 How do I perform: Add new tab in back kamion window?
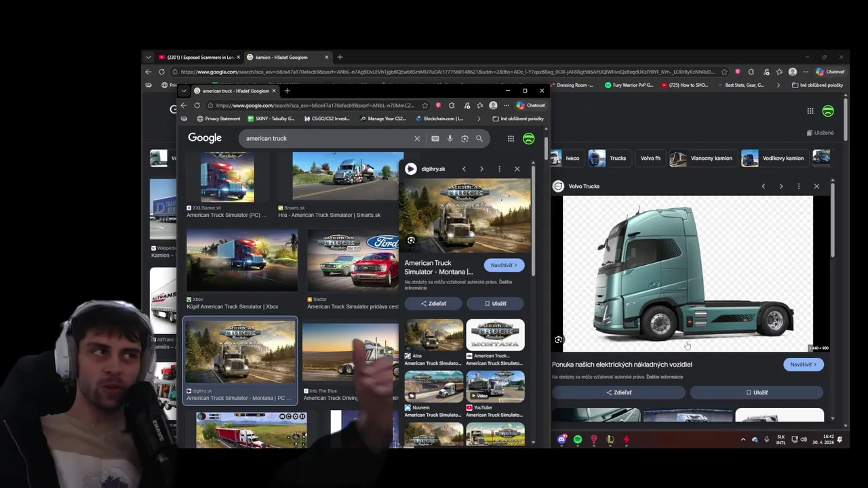pyautogui.click(x=340, y=57)
